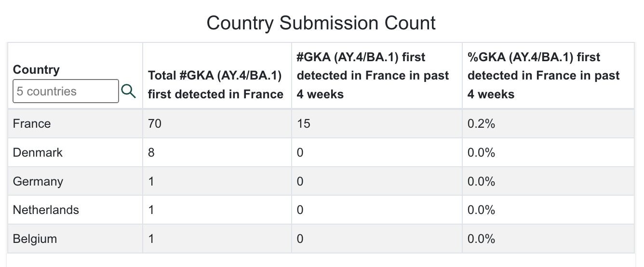The image size is (644, 267).
Task: Select the Belgium row
Action: (x=321, y=239)
